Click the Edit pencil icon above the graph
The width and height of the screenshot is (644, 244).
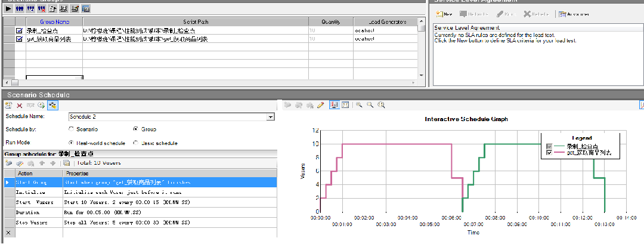[x=320, y=105]
